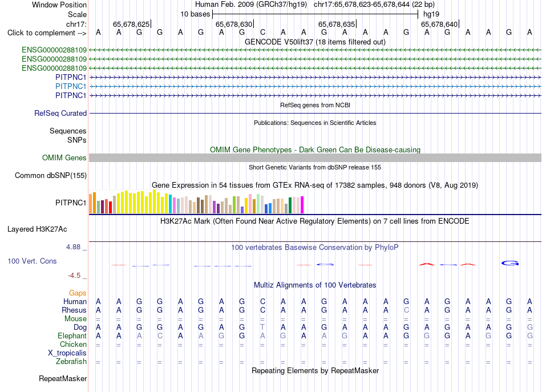Click the 65,678,630 ruler coordinate
Image resolution: width=542 pixels, height=392 pixels.
234,24
